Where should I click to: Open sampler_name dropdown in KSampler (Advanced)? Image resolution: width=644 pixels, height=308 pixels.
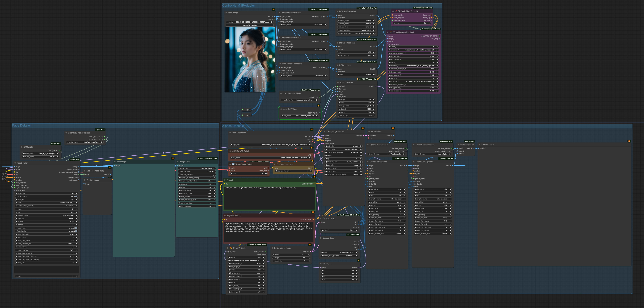pyautogui.click(x=344, y=162)
